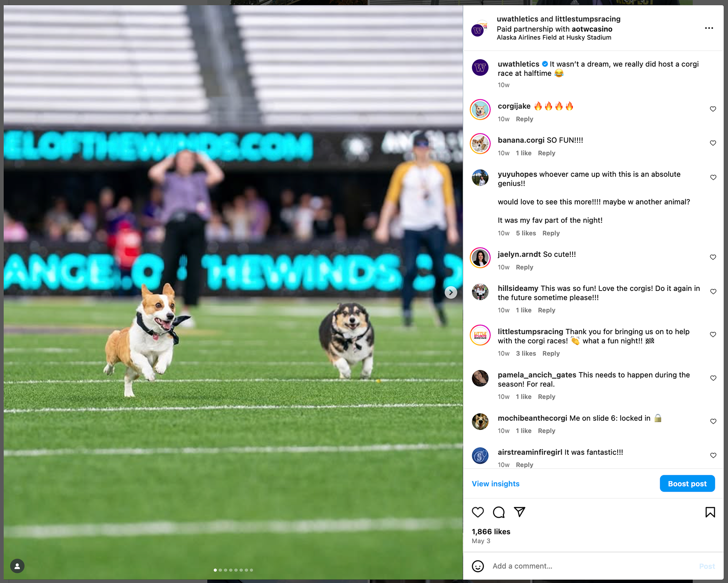This screenshot has height=583, width=728.
Task: Like corgijake's fire emoji comment
Action: pos(713,109)
